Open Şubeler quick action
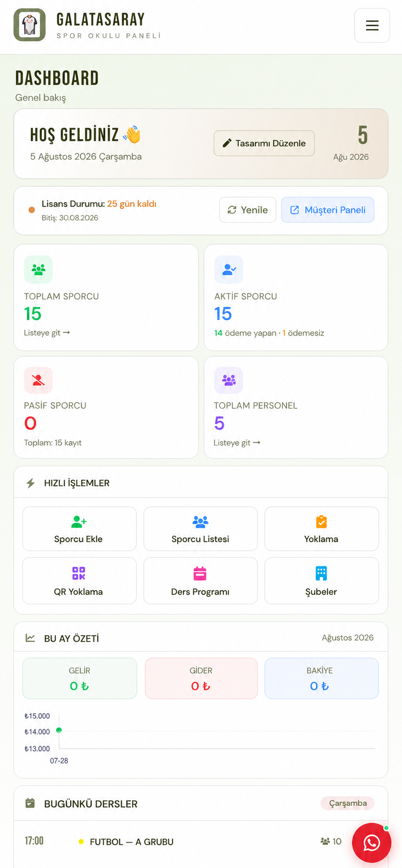Viewport: 402px width, 868px height. [321, 581]
